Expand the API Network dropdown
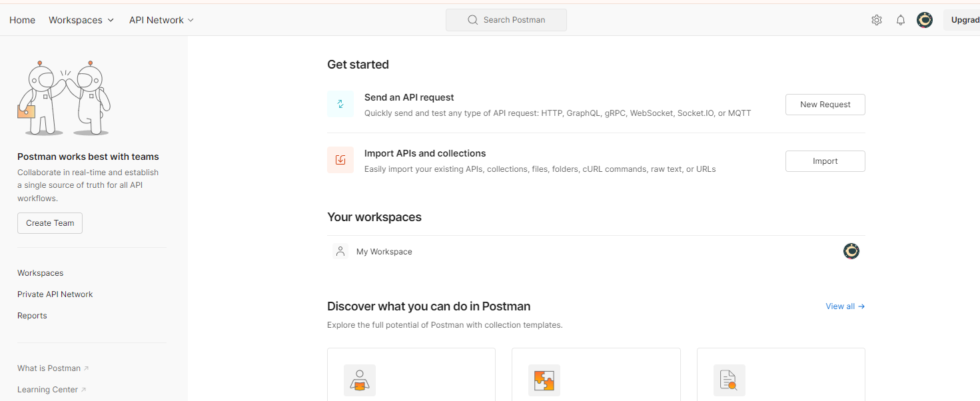This screenshot has height=401, width=980. 162,20
